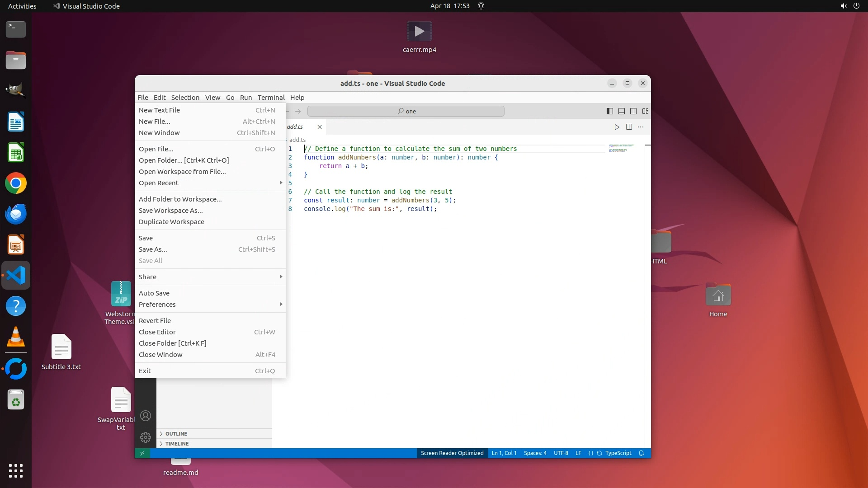
Task: Click the remote window status icon
Action: 142,453
